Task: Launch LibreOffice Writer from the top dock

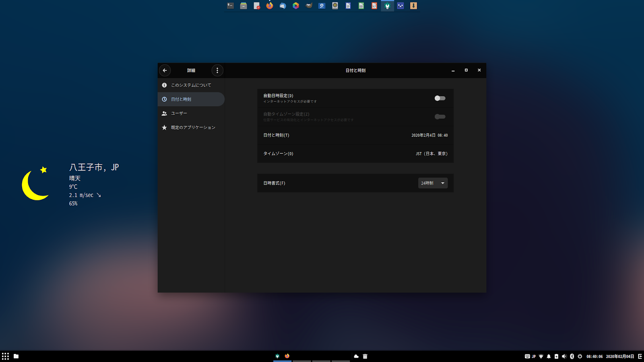Action: [348, 6]
